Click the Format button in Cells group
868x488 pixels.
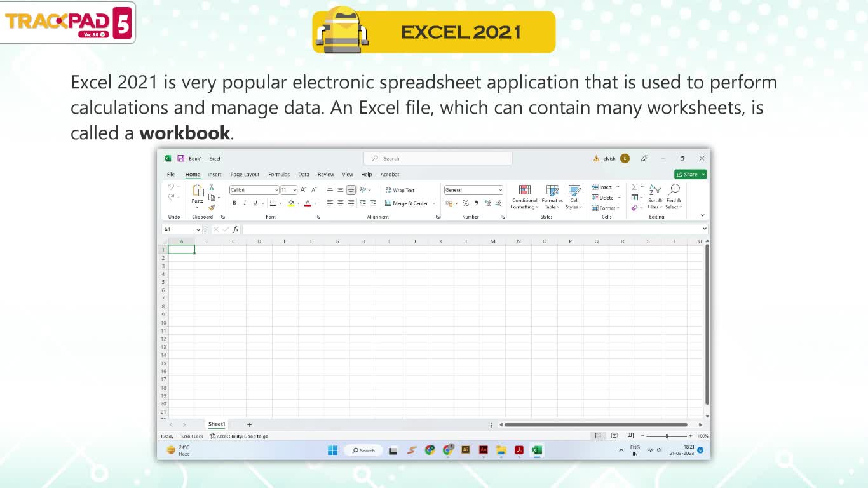(606, 208)
